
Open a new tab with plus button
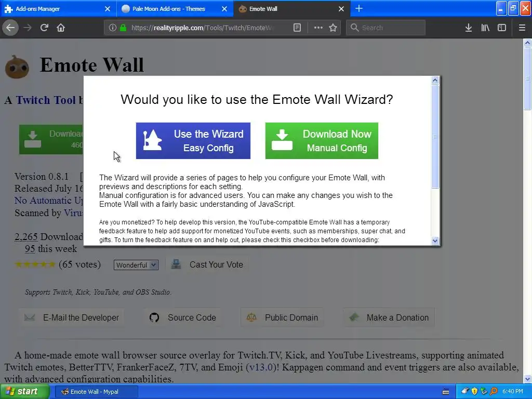pyautogui.click(x=359, y=8)
